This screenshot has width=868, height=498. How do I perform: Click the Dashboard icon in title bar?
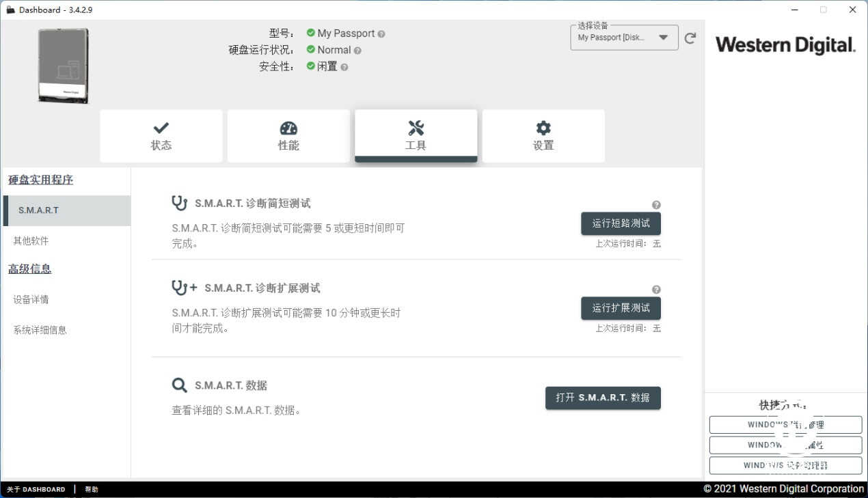[x=10, y=10]
